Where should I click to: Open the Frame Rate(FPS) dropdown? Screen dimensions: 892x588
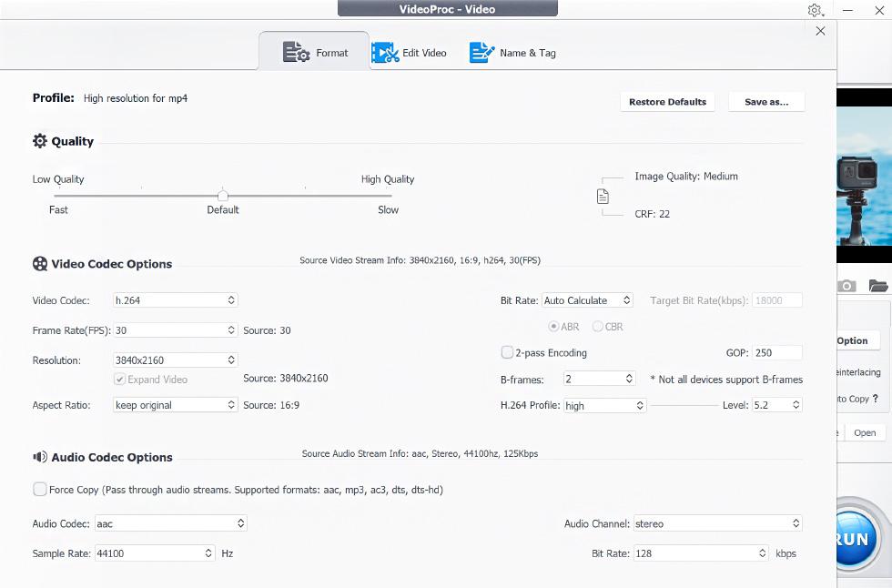coord(175,330)
